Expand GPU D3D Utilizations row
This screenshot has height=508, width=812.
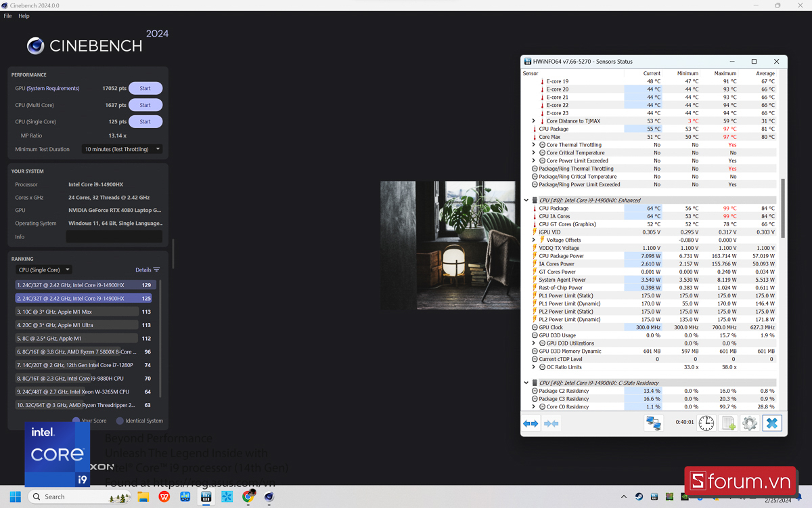point(534,343)
